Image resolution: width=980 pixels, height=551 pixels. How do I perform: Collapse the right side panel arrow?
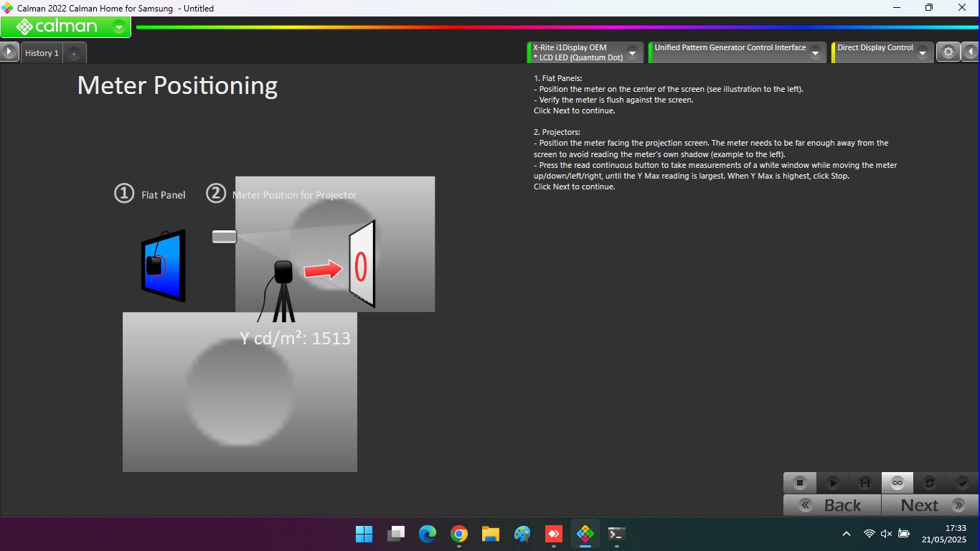pyautogui.click(x=971, y=52)
